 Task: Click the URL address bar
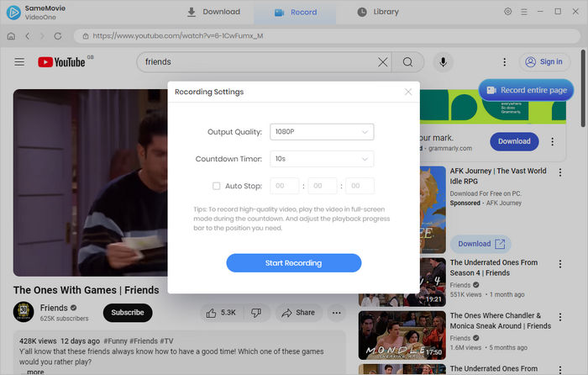pyautogui.click(x=327, y=36)
